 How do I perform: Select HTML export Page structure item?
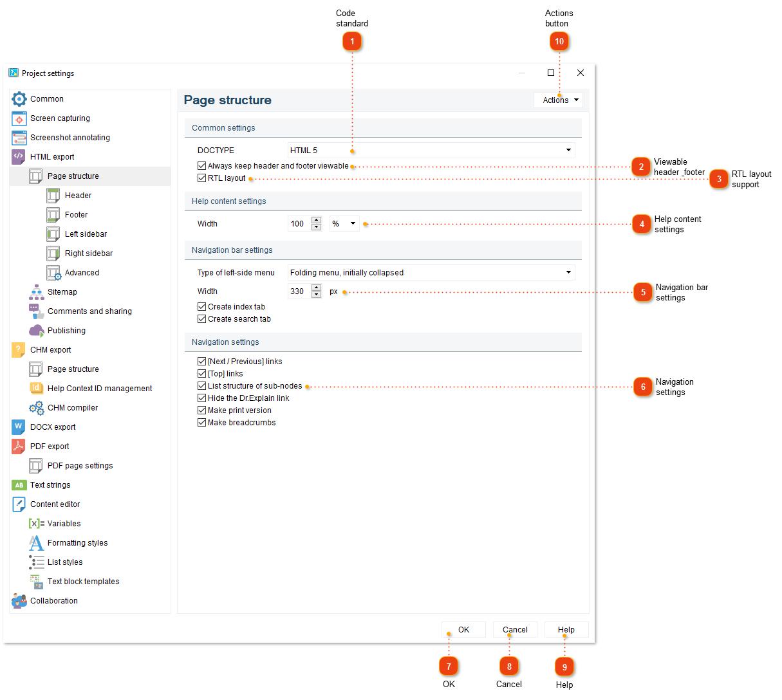(90, 176)
